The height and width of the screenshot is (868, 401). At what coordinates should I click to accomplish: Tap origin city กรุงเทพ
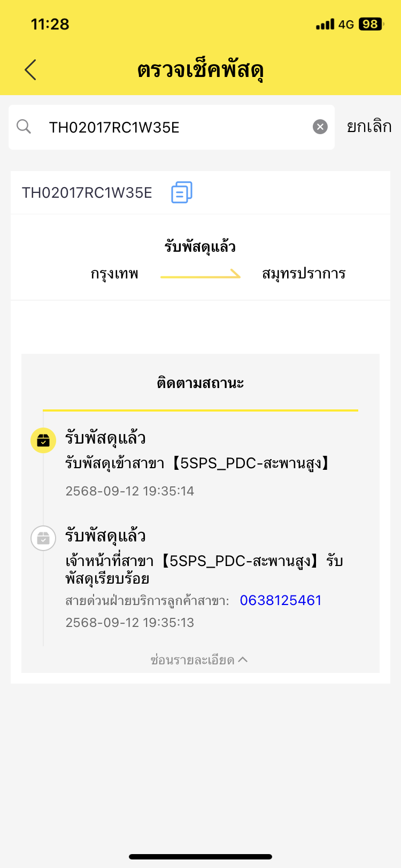(114, 274)
